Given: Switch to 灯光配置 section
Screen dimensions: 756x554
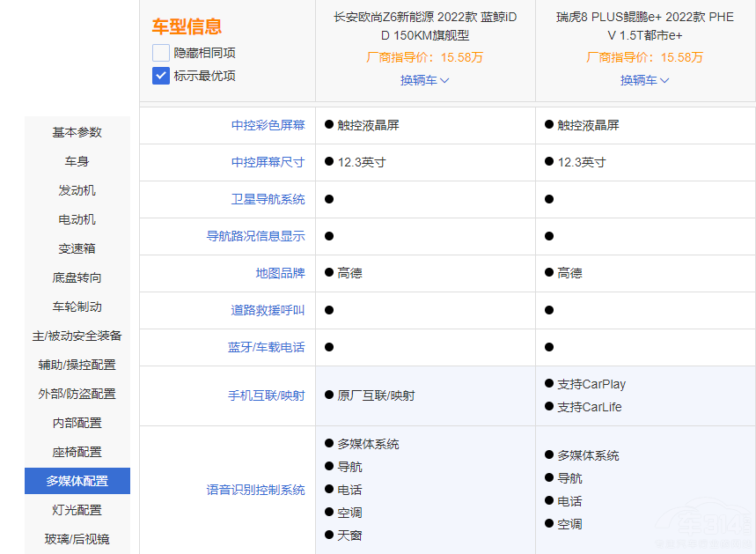Looking at the screenshot, I should pos(77,510).
